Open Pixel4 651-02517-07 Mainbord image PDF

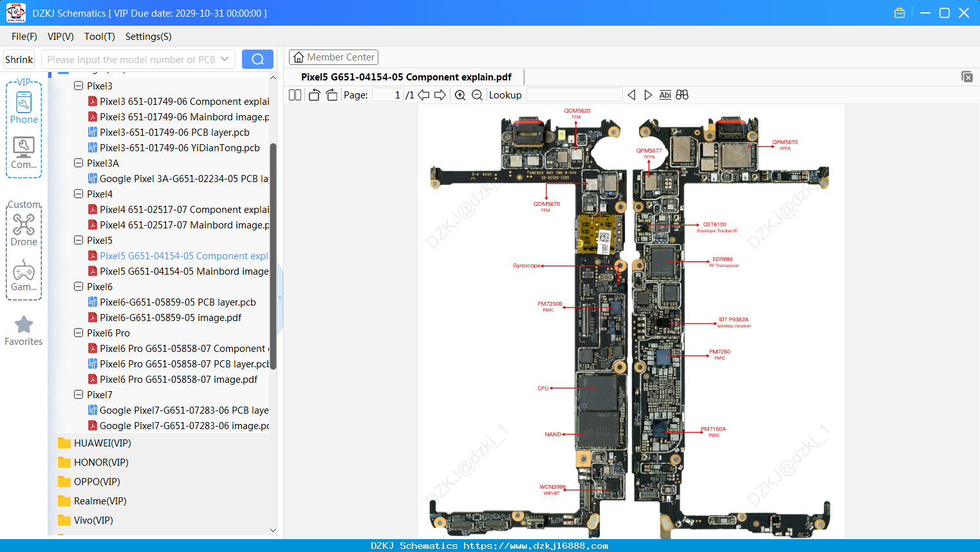[x=178, y=225]
